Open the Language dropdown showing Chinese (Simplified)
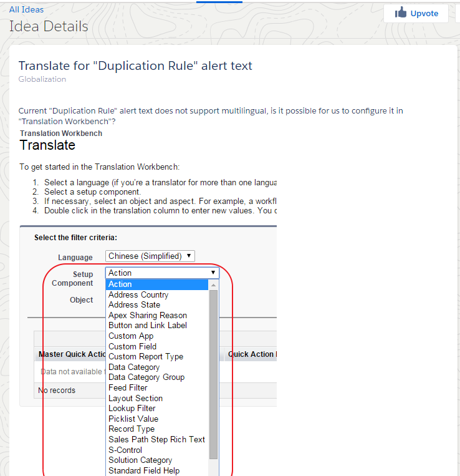 (150, 256)
